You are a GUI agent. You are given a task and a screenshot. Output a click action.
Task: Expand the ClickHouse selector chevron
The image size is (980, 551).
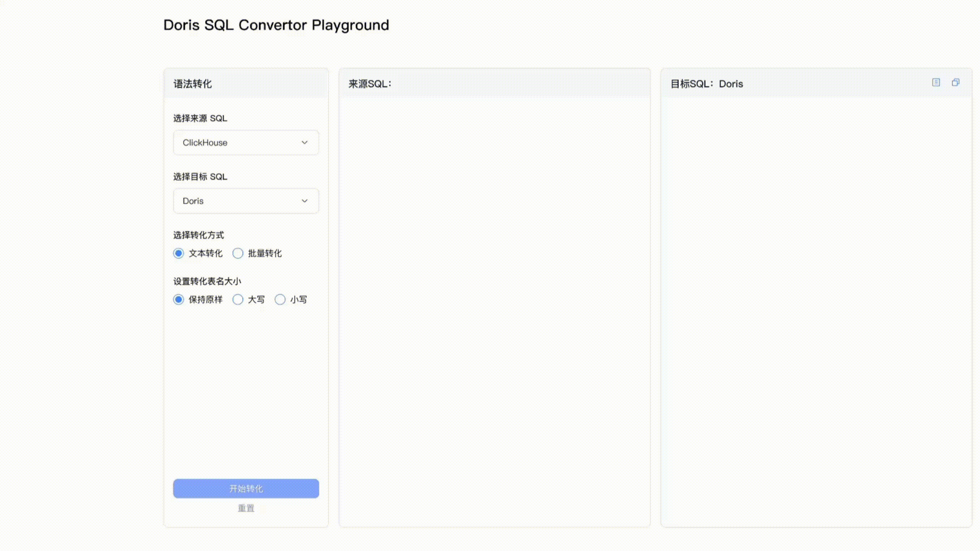(x=304, y=142)
